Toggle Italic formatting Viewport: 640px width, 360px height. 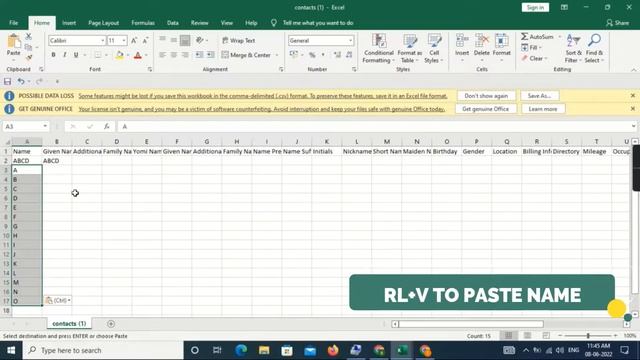coord(64,55)
